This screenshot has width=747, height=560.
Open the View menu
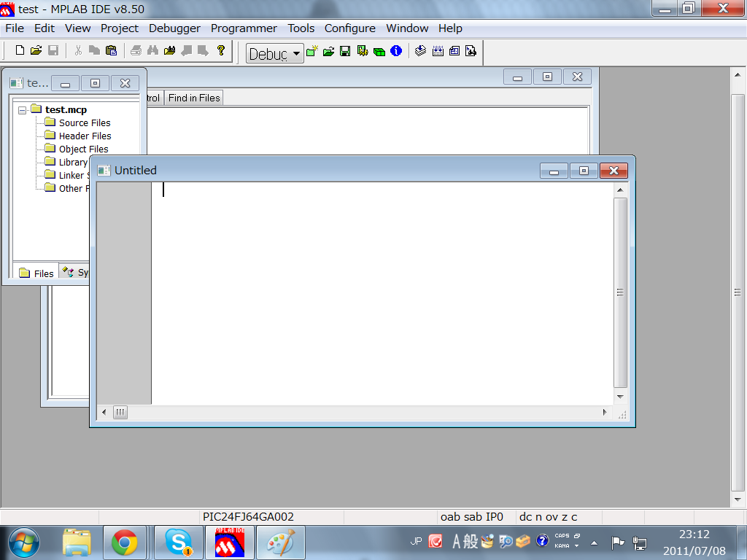(x=77, y=28)
